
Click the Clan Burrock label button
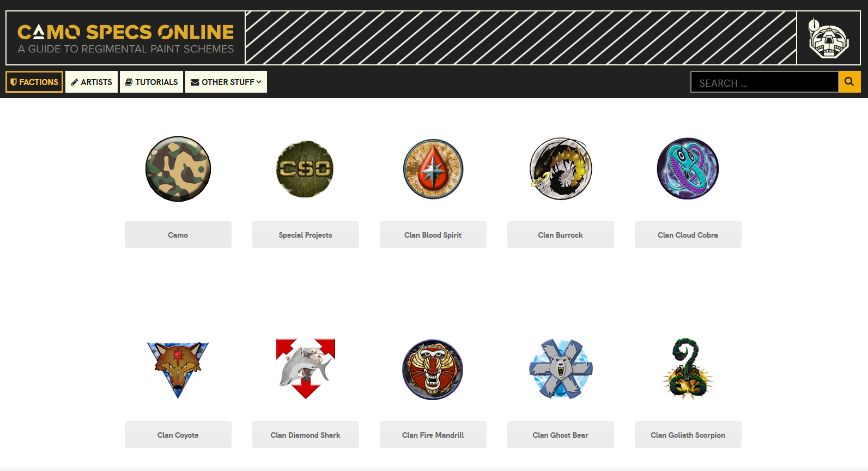[x=561, y=234]
